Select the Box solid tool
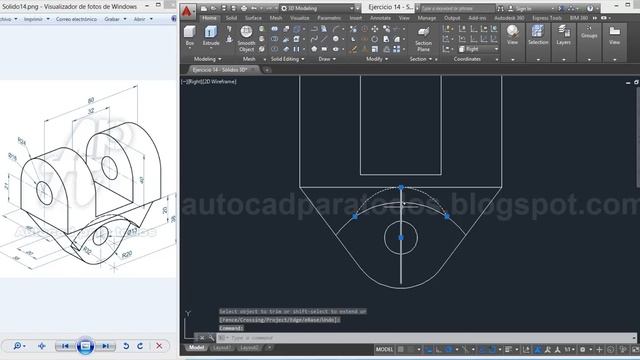 (x=189, y=35)
